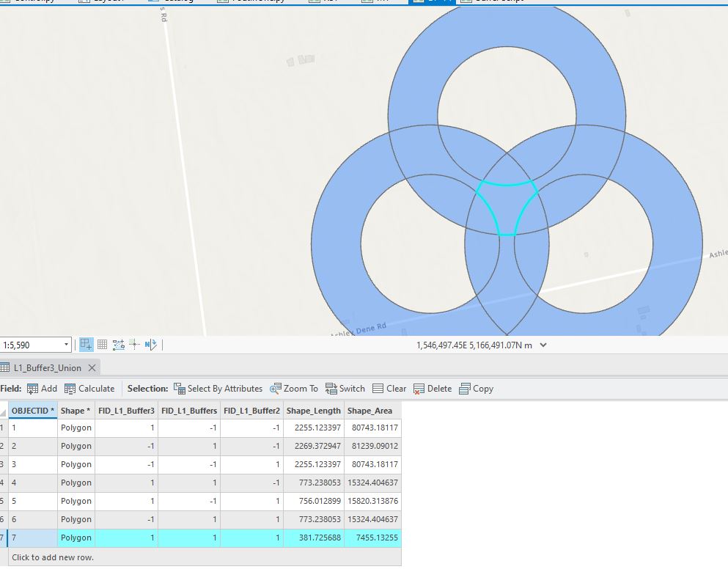Image resolution: width=728 pixels, height=572 pixels.
Task: Click the Shape_Length cell in row 1
Action: pos(313,428)
